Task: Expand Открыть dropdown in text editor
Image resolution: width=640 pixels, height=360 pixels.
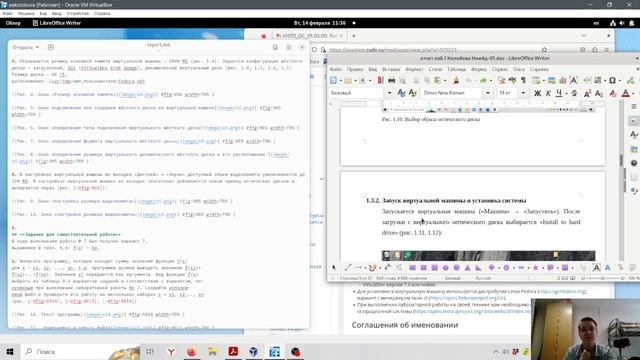Action: [26, 47]
